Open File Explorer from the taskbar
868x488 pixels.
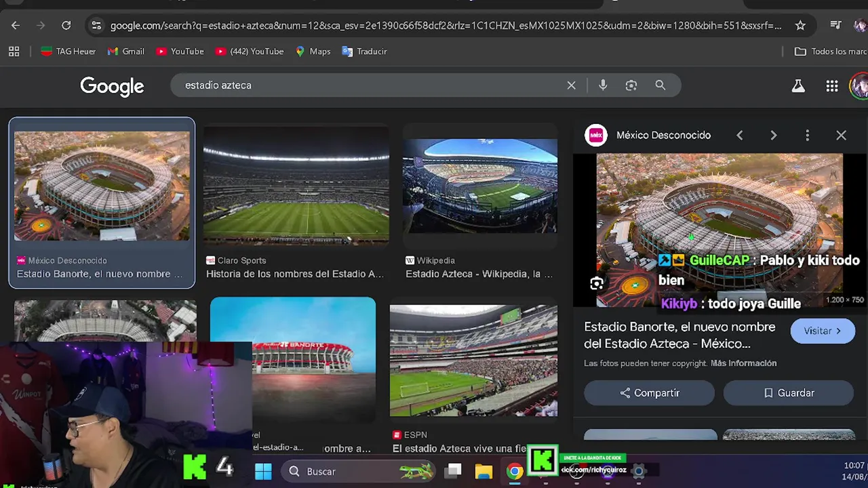click(x=484, y=471)
